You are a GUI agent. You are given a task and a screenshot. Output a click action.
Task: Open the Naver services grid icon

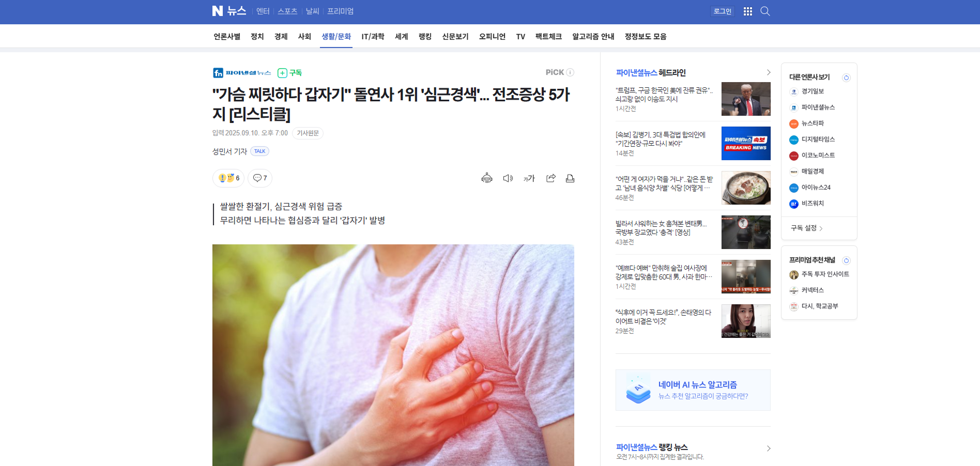pyautogui.click(x=747, y=11)
